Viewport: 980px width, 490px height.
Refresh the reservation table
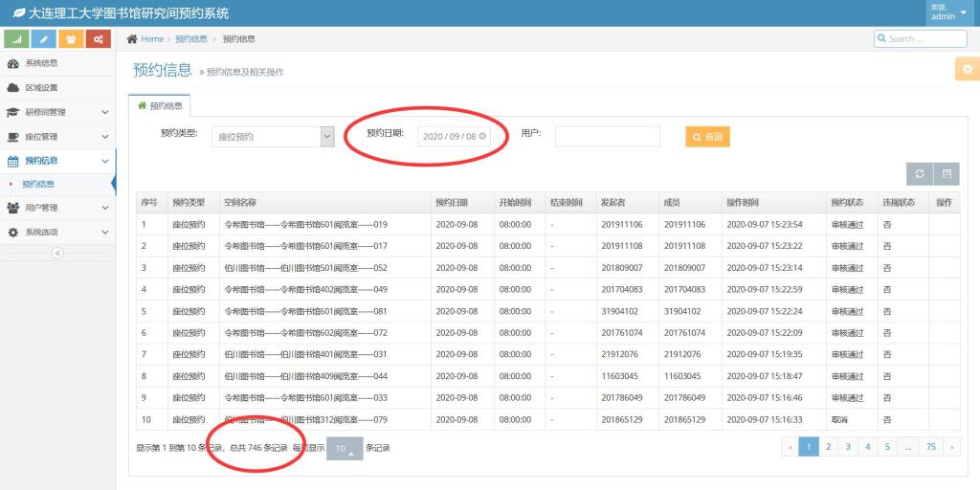tap(920, 173)
